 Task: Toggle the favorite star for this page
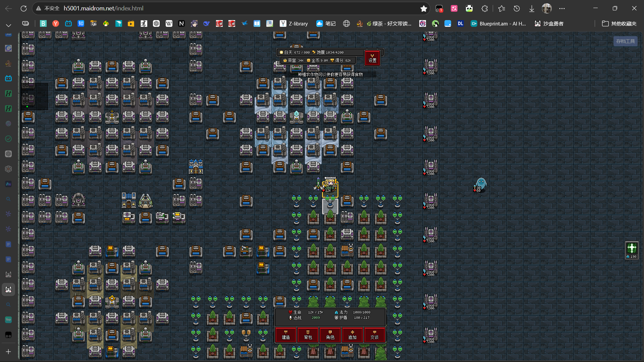click(x=424, y=8)
